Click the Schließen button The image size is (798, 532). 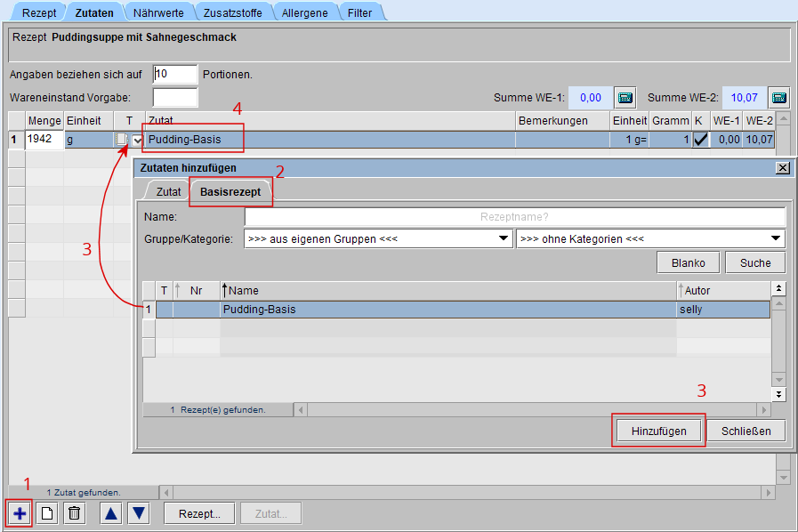pyautogui.click(x=746, y=431)
